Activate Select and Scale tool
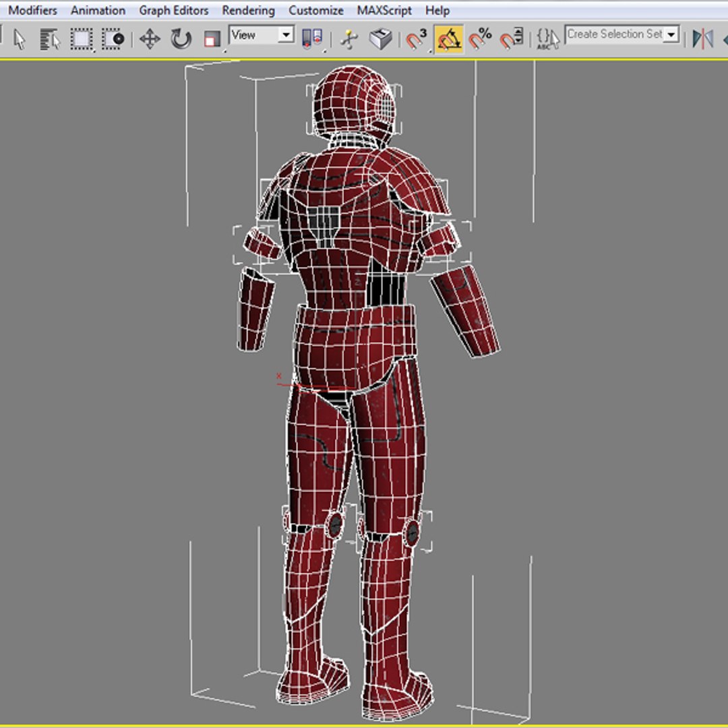The height and width of the screenshot is (728, 728). 212,40
